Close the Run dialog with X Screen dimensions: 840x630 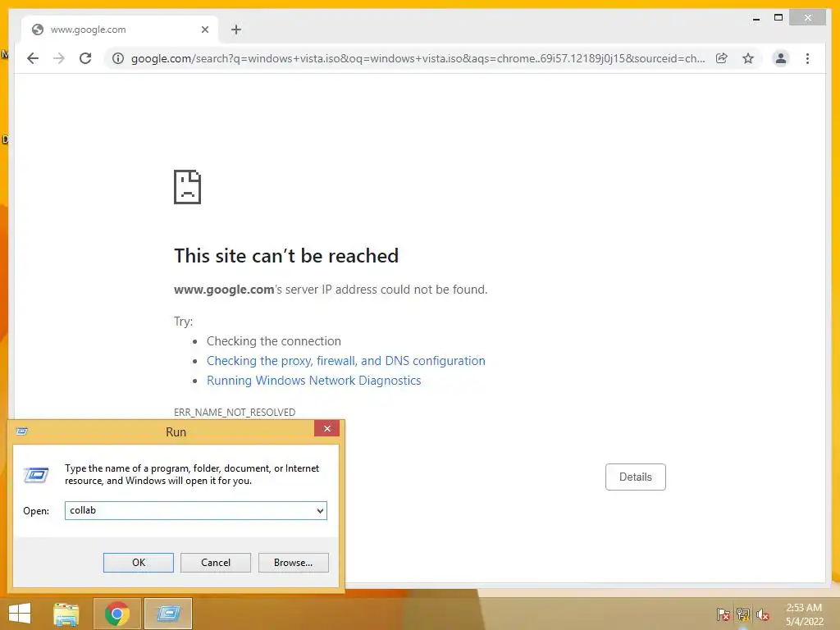click(x=326, y=428)
